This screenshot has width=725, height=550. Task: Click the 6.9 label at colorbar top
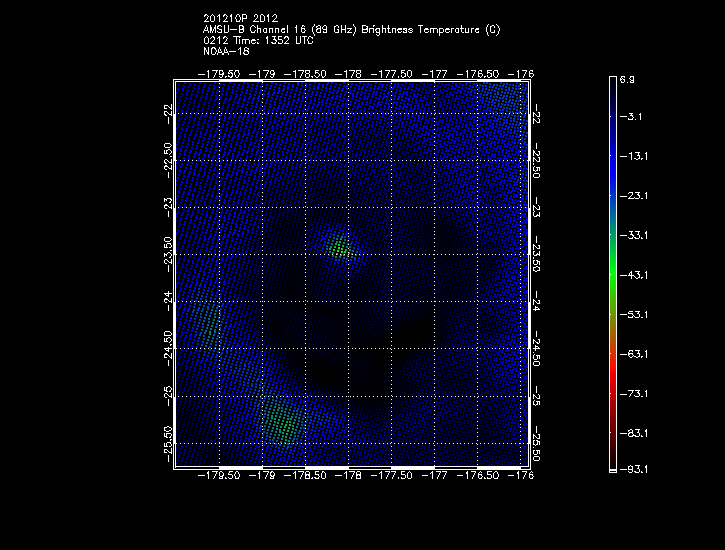[x=627, y=78]
